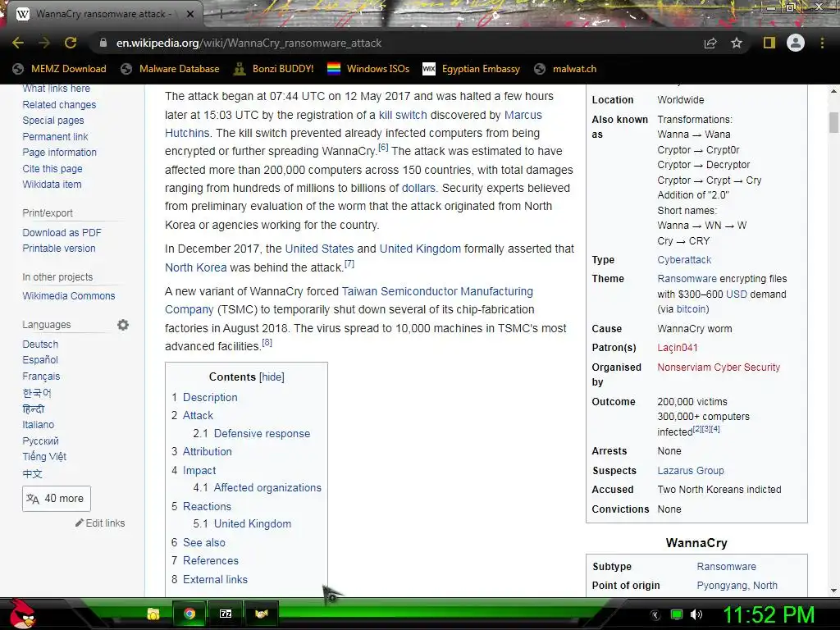Click the address bar URL
The image size is (840, 630).
click(x=249, y=43)
